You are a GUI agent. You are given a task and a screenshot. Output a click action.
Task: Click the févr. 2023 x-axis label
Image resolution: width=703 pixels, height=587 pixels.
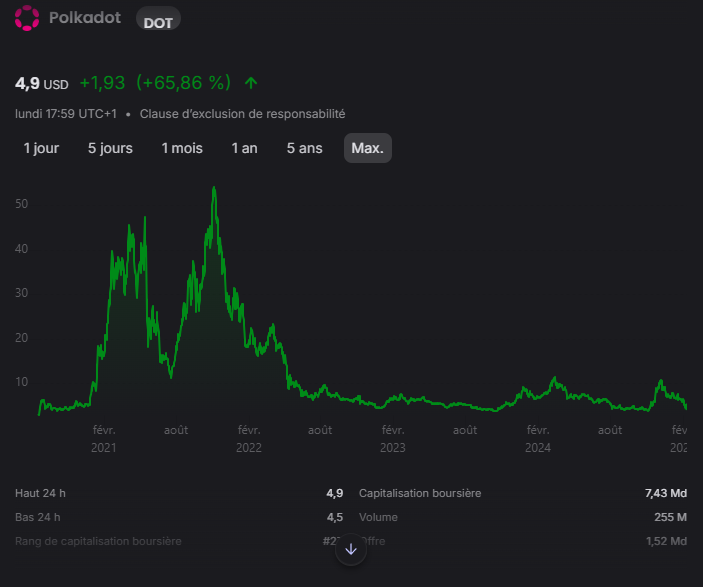click(393, 439)
